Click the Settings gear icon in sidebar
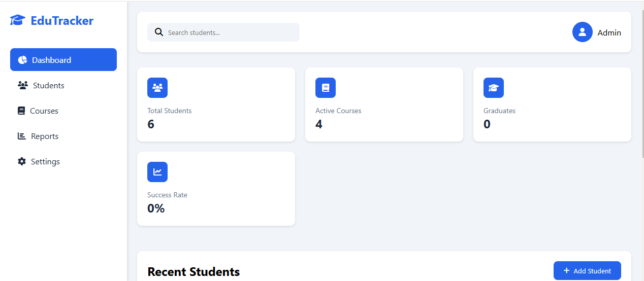644x281 pixels. pyautogui.click(x=22, y=161)
